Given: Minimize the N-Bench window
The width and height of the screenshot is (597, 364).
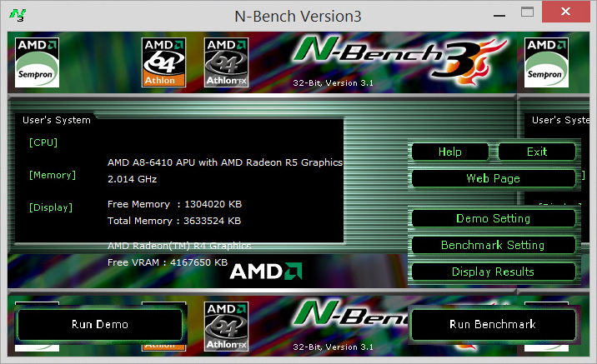Looking at the screenshot, I should [x=499, y=16].
